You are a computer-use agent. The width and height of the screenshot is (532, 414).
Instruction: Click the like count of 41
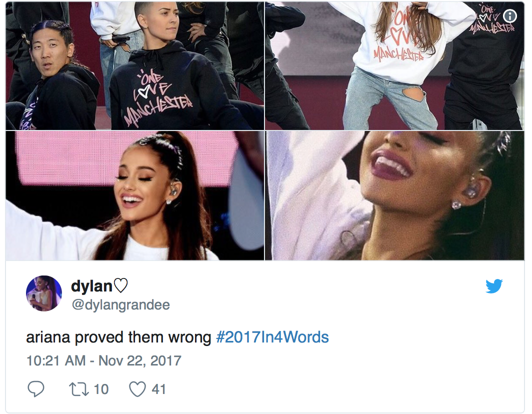tap(158, 389)
